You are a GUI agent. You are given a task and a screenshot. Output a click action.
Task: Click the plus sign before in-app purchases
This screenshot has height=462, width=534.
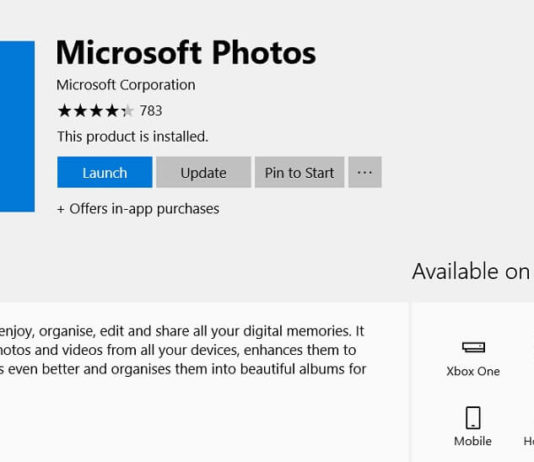(x=61, y=209)
